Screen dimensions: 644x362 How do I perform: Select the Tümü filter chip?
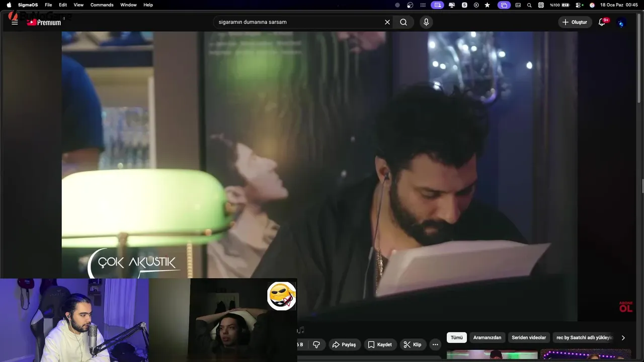456,338
